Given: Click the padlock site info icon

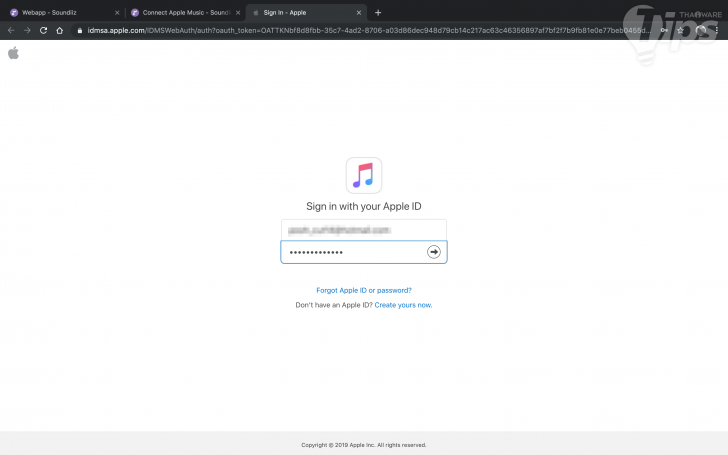Looking at the screenshot, I should pyautogui.click(x=79, y=31).
